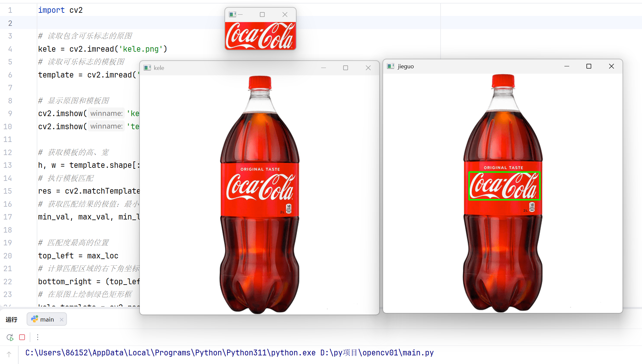Maximize the small template window

[262, 14]
